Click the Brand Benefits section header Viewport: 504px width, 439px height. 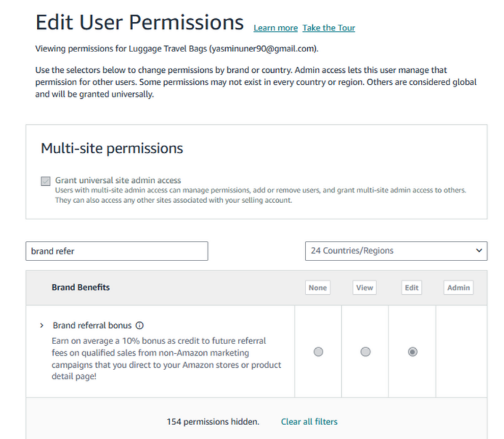pyautogui.click(x=80, y=288)
